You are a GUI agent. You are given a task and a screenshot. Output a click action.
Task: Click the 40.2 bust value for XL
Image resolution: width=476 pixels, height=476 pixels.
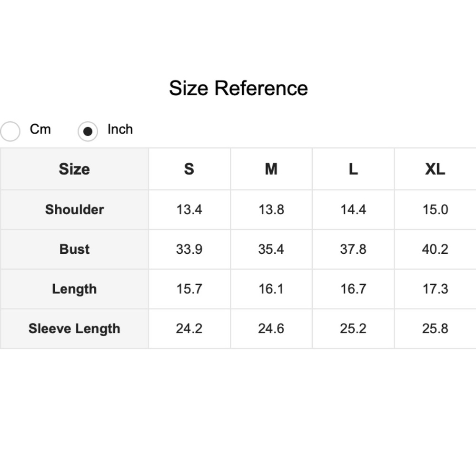pyautogui.click(x=435, y=249)
